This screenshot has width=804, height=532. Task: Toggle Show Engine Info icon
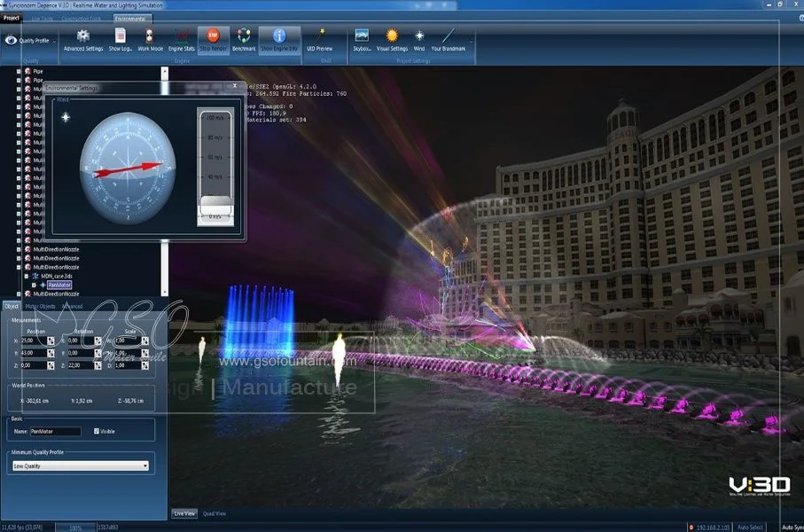(279, 35)
